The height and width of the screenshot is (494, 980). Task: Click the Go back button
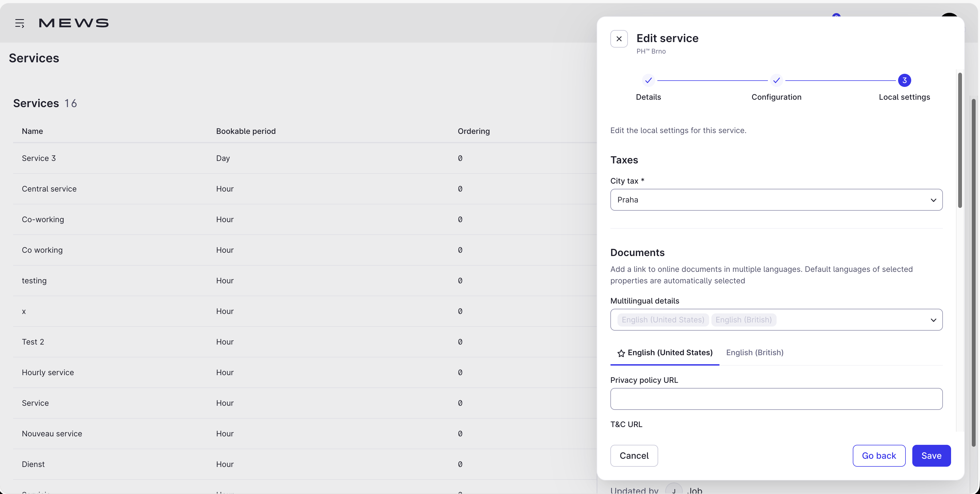(879, 455)
